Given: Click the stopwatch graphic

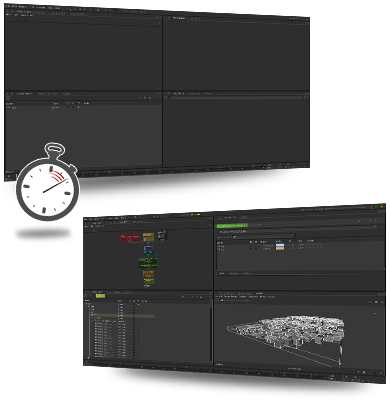Looking at the screenshot, I should pos(48,183).
